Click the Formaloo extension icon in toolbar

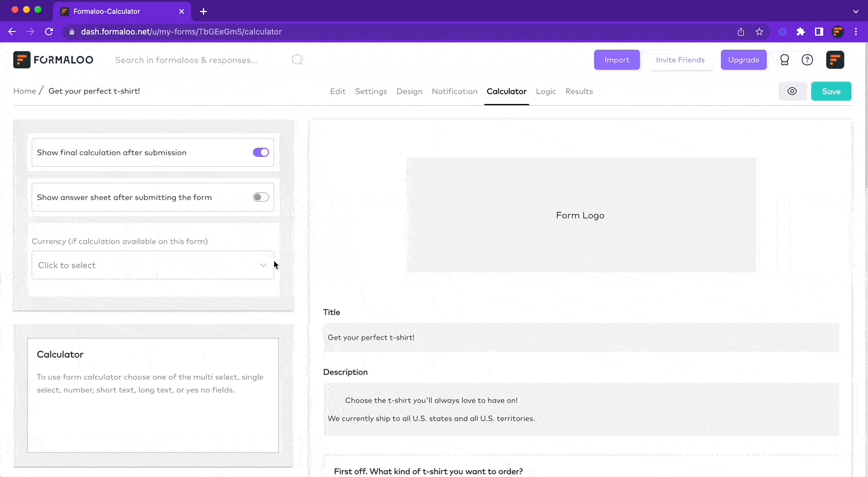click(x=838, y=32)
